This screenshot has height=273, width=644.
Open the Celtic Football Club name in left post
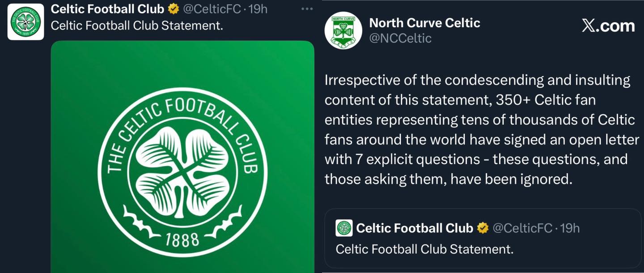tap(108, 9)
